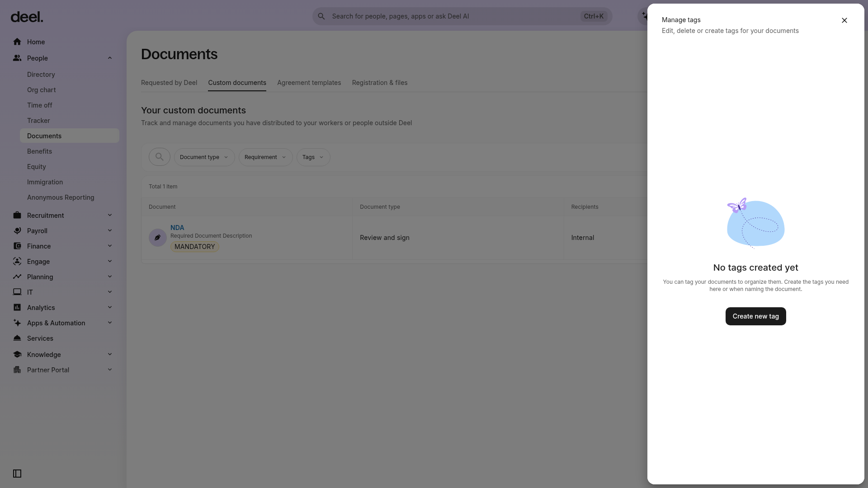Click the Recruitment briefcase icon
The height and width of the screenshot is (488, 868).
click(x=17, y=216)
